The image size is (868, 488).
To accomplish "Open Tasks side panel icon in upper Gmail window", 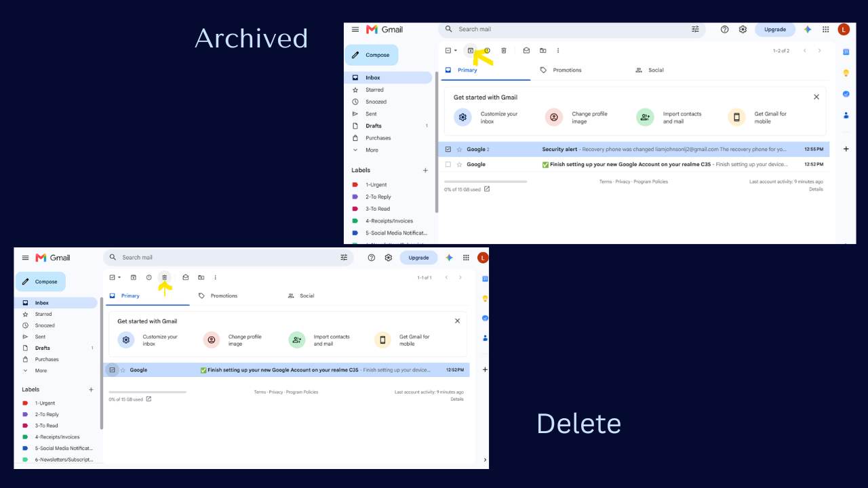I will (846, 94).
